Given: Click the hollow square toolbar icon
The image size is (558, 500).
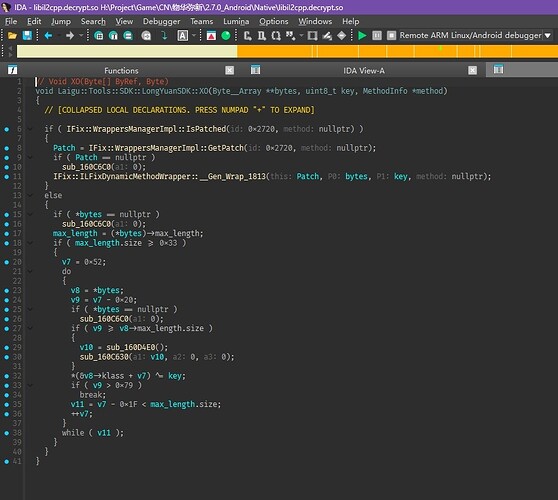Looking at the screenshot, I should tap(312, 36).
